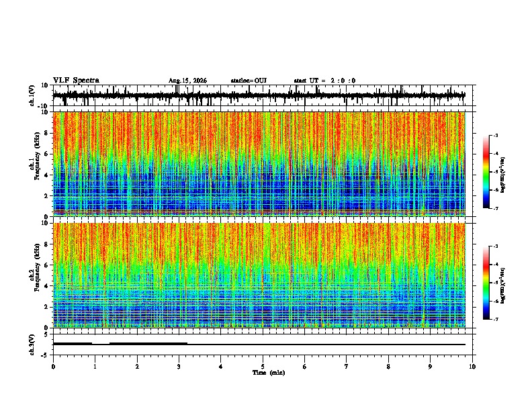Click the "ch.1 Frequency (kHz)" axis label
Screen dimensions: 532x411
click(35, 156)
